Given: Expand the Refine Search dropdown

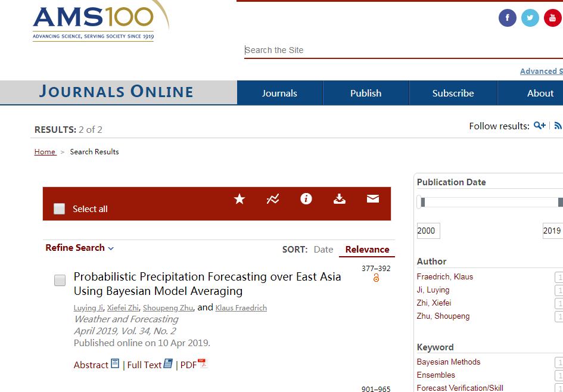Looking at the screenshot, I should 79,248.
